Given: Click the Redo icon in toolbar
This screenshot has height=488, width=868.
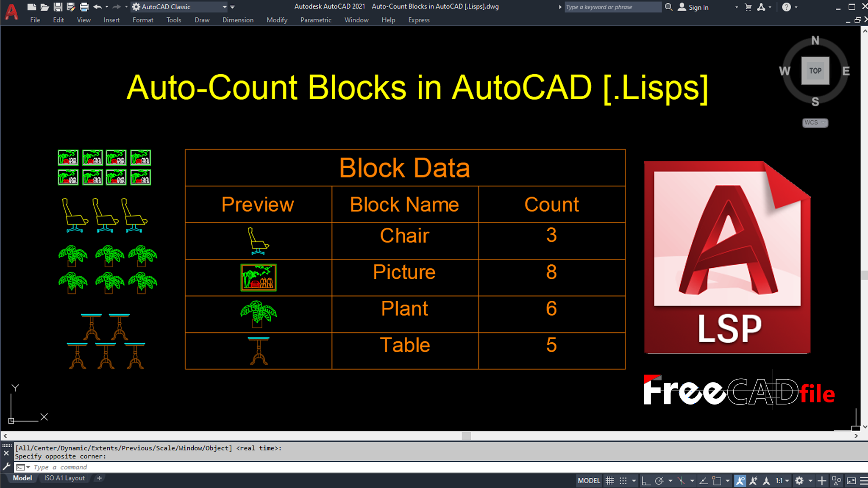Looking at the screenshot, I should point(117,6).
